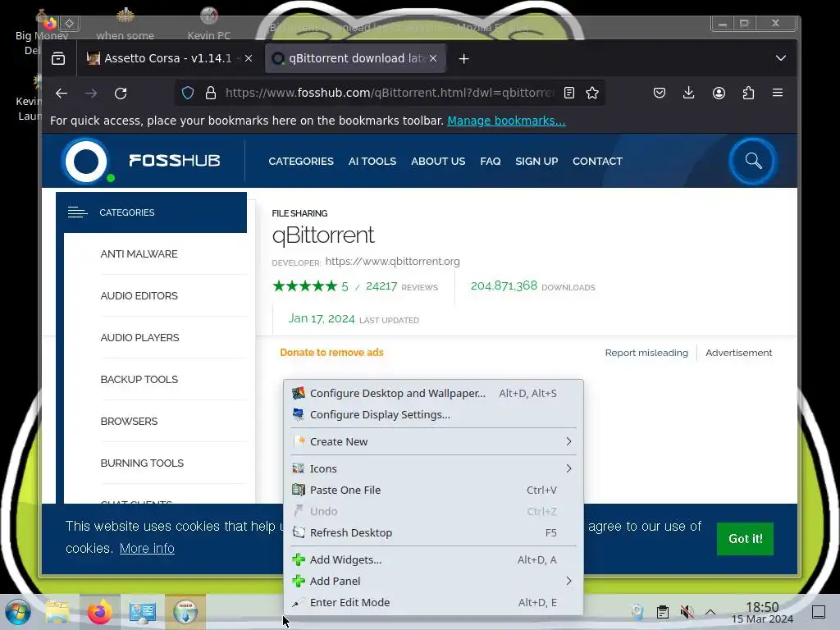Click Report misleading link
The width and height of the screenshot is (840, 630).
coord(646,353)
